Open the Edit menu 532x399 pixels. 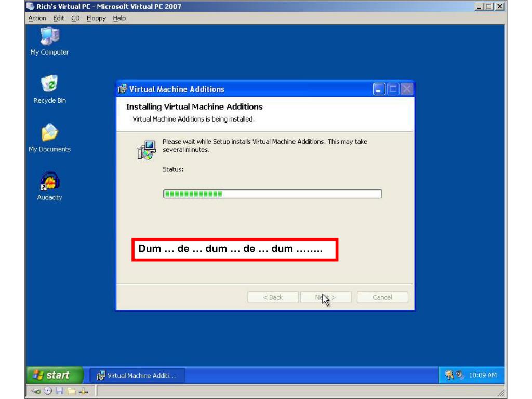58,18
